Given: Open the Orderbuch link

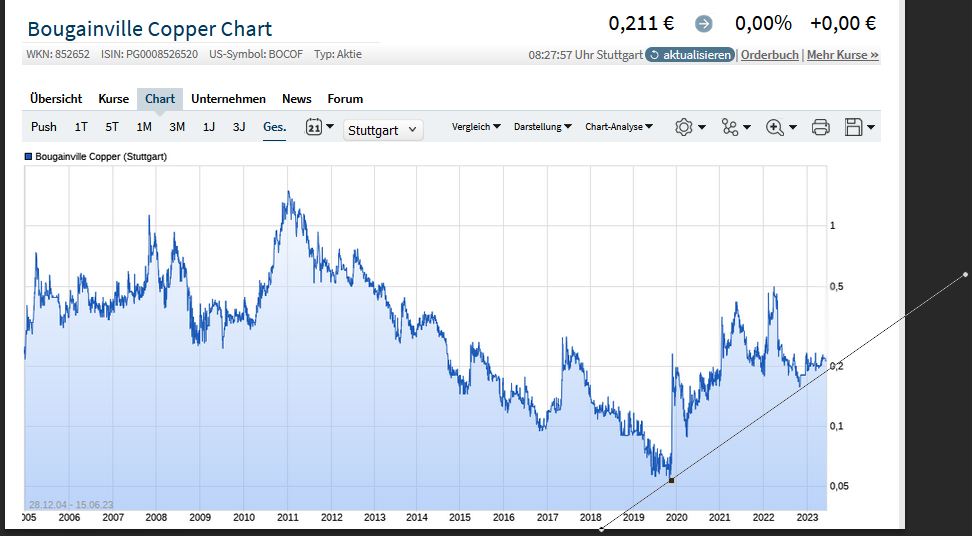Looking at the screenshot, I should (x=770, y=55).
